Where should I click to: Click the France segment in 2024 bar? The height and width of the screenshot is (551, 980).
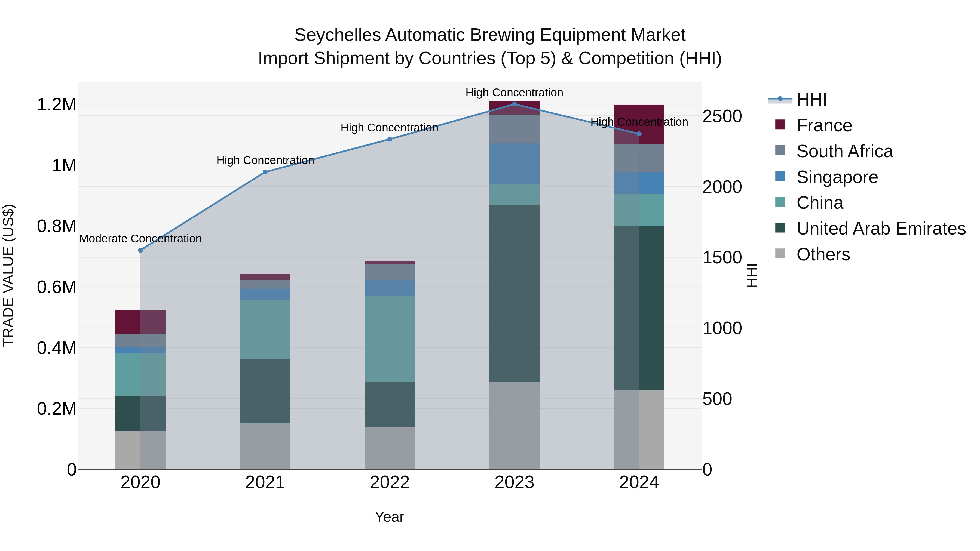point(639,124)
